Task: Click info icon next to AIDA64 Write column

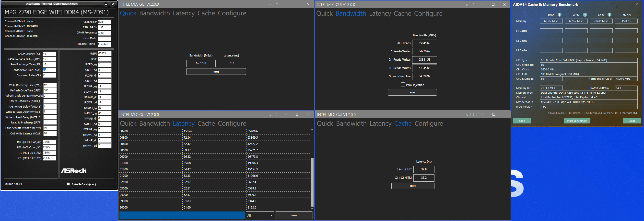Action: click(x=585, y=15)
